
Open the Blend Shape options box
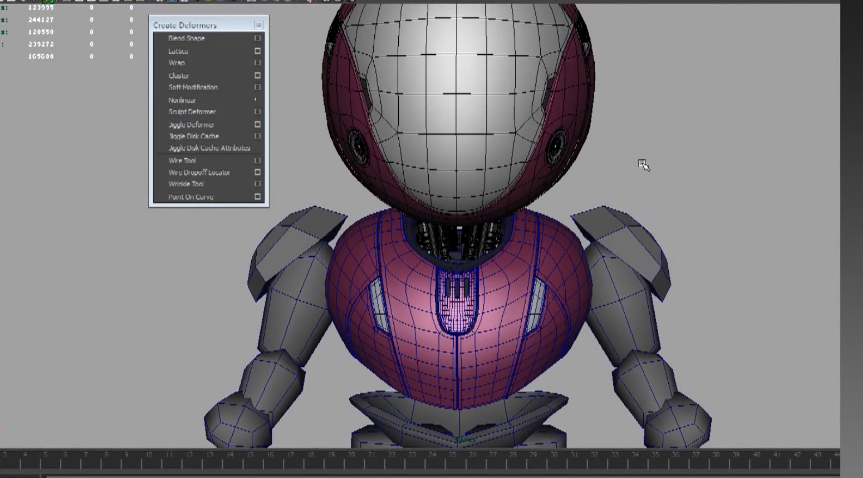[258, 39]
